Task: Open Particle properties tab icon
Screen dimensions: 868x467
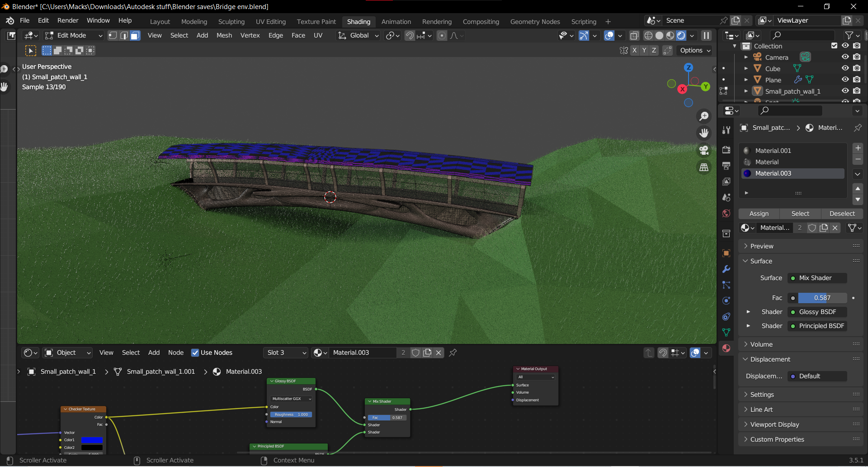Action: coord(726,285)
